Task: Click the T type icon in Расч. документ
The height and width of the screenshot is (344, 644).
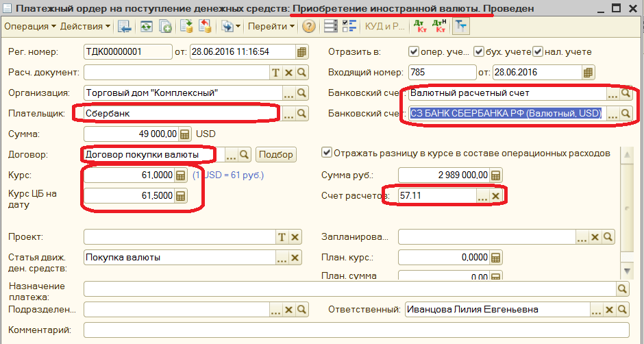Action: (x=275, y=73)
